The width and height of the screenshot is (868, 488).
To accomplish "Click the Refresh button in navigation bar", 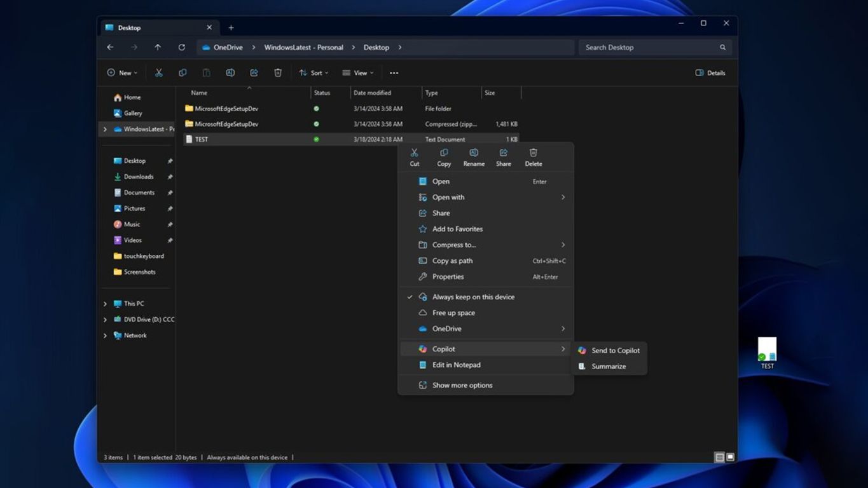I will pos(182,48).
